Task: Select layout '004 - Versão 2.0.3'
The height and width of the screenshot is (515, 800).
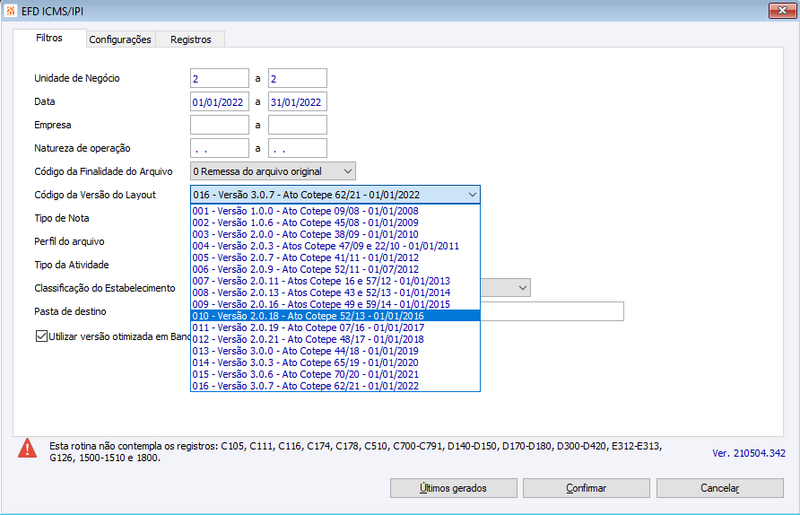Action: 335,246
